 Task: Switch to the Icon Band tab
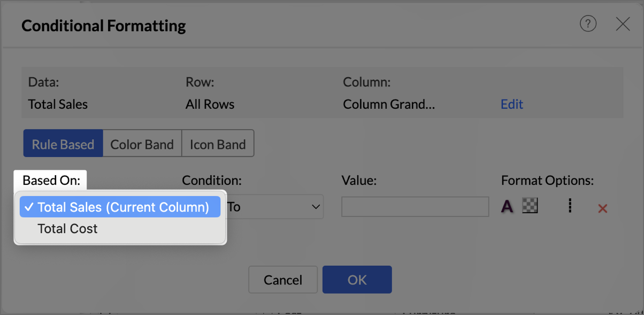218,144
